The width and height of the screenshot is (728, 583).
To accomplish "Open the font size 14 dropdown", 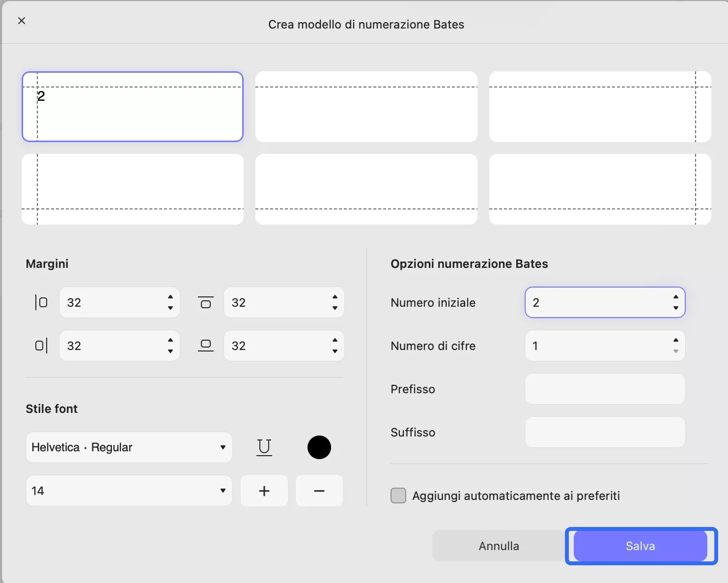I will (x=129, y=491).
